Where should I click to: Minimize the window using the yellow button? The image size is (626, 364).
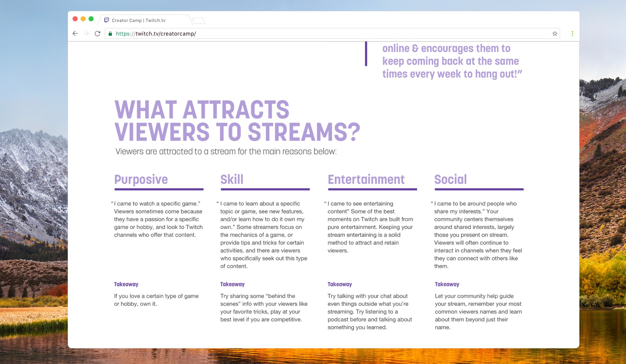click(x=83, y=19)
